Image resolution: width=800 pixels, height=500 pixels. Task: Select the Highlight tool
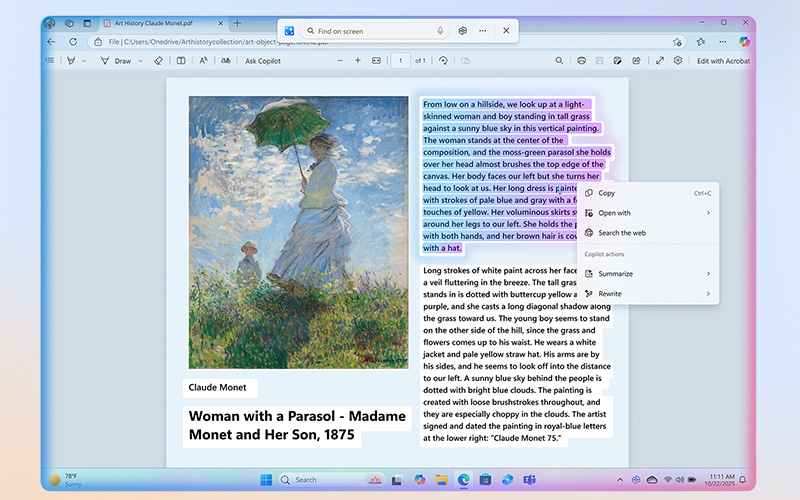tap(71, 61)
